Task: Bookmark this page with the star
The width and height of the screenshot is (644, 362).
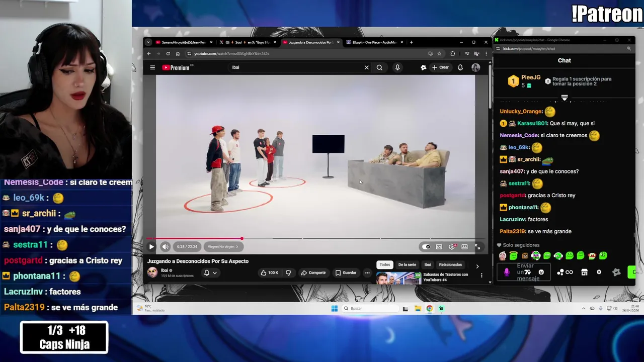Action: point(439,54)
